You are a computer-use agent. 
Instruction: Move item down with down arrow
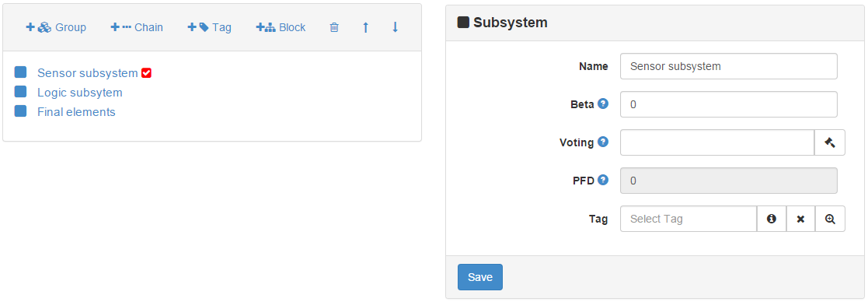(x=396, y=27)
